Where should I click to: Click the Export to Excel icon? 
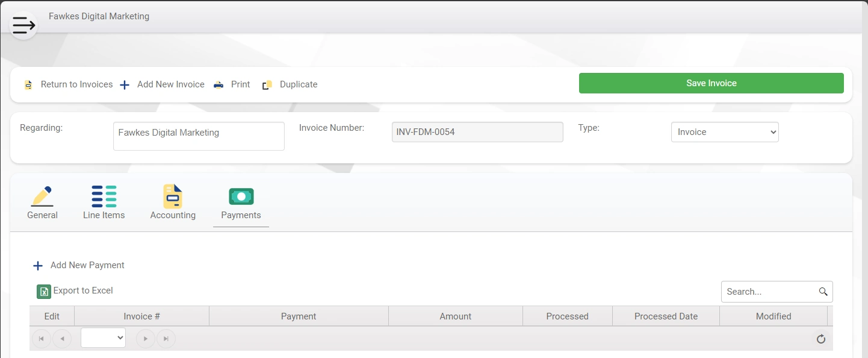tap(44, 292)
